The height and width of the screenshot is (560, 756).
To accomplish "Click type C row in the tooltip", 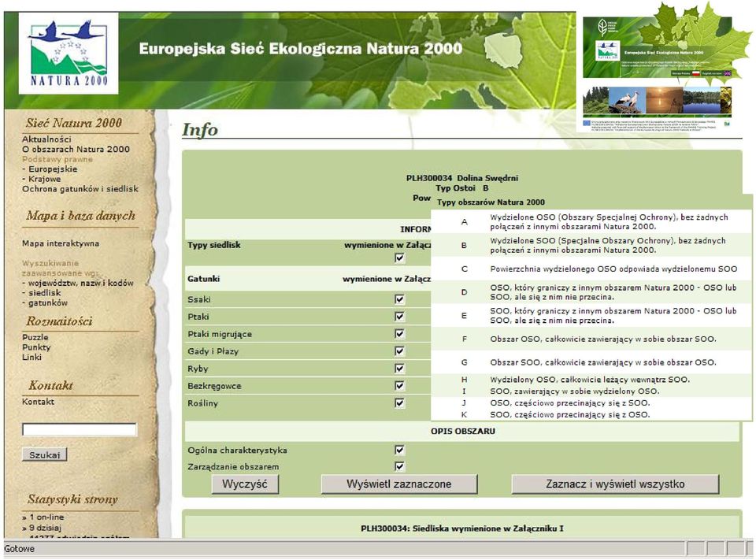I will 591,269.
